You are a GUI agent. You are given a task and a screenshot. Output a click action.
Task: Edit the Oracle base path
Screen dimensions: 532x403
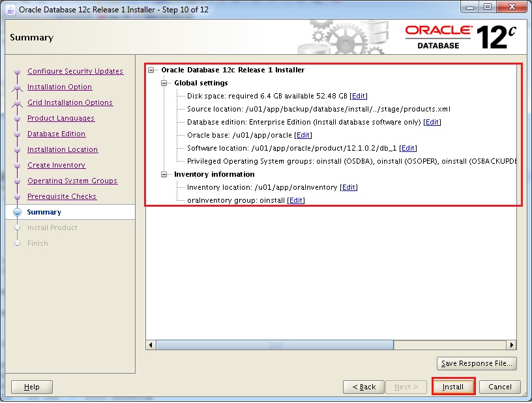303,135
